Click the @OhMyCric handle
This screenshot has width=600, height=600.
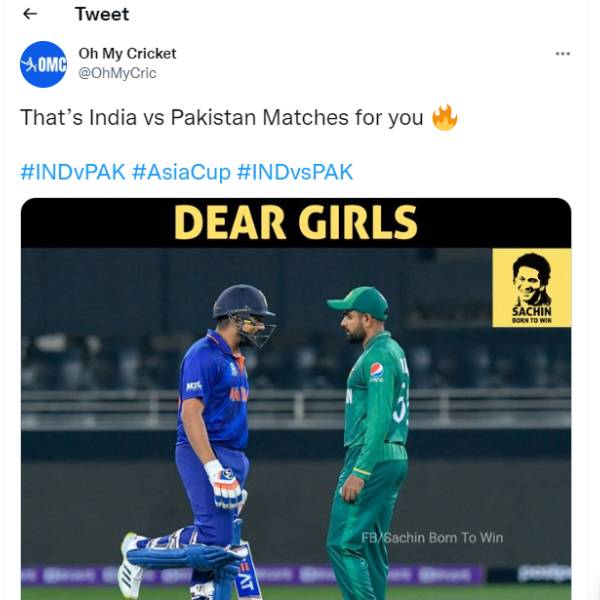pyautogui.click(x=117, y=73)
